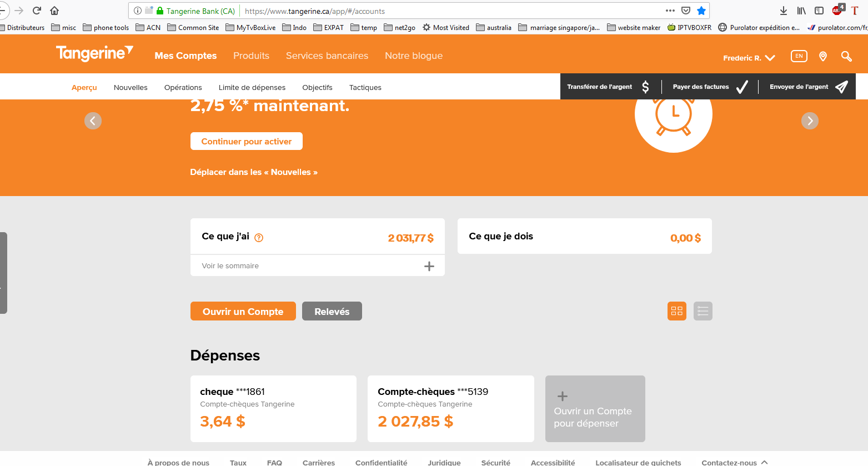Viewport: 868px width, 466px height.
Task: Expand the Frederic R. user menu
Action: 749,58
